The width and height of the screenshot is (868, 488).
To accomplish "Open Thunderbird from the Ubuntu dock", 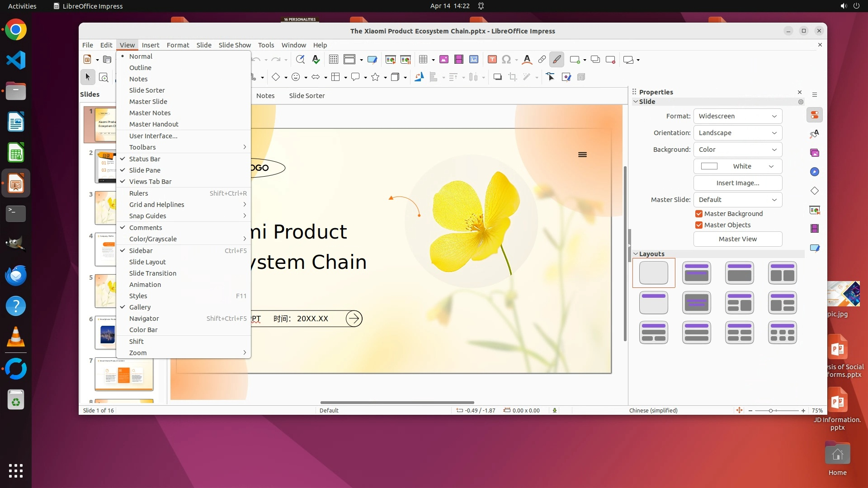I will (x=16, y=276).
